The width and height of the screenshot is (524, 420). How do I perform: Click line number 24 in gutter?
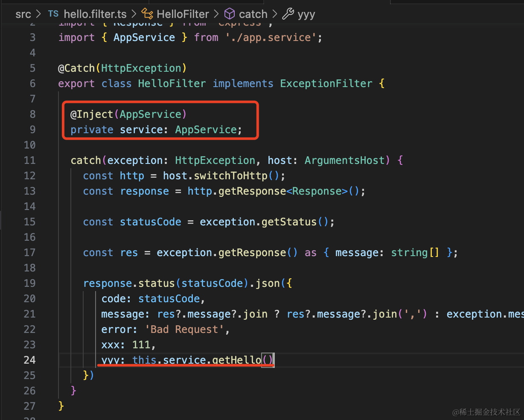[29, 360]
